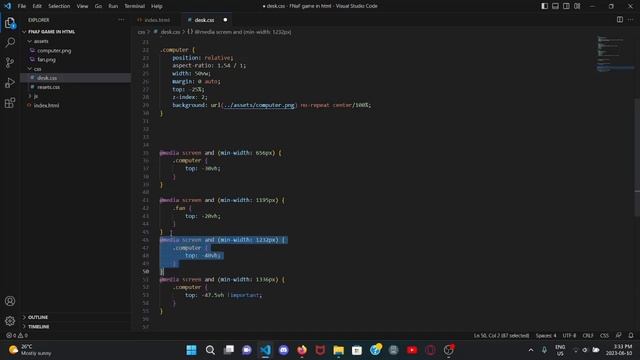Follow the ../assets/computer.png url link
640x360 pixels.
(x=259, y=105)
